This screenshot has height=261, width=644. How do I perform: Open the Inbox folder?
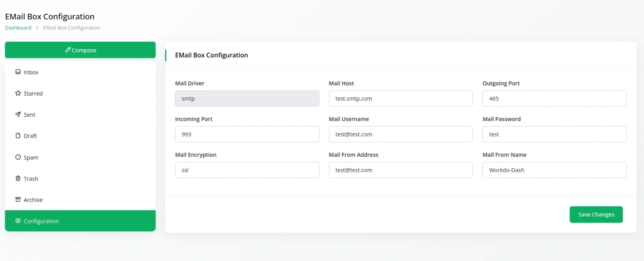(80, 72)
